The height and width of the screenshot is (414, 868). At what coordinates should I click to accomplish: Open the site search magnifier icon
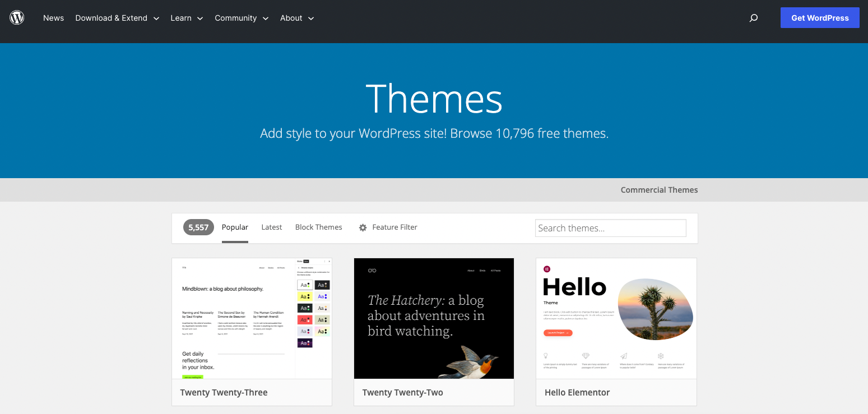[754, 18]
